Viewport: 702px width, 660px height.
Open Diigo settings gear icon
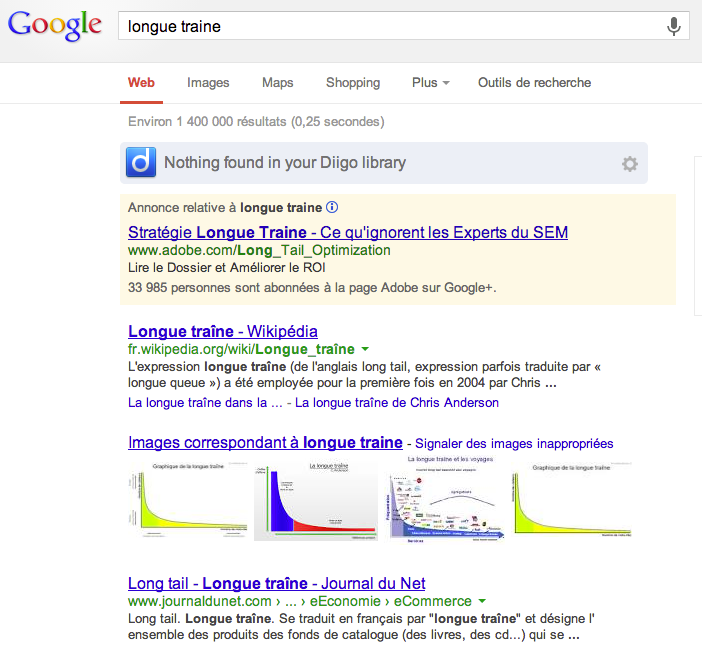click(x=629, y=164)
